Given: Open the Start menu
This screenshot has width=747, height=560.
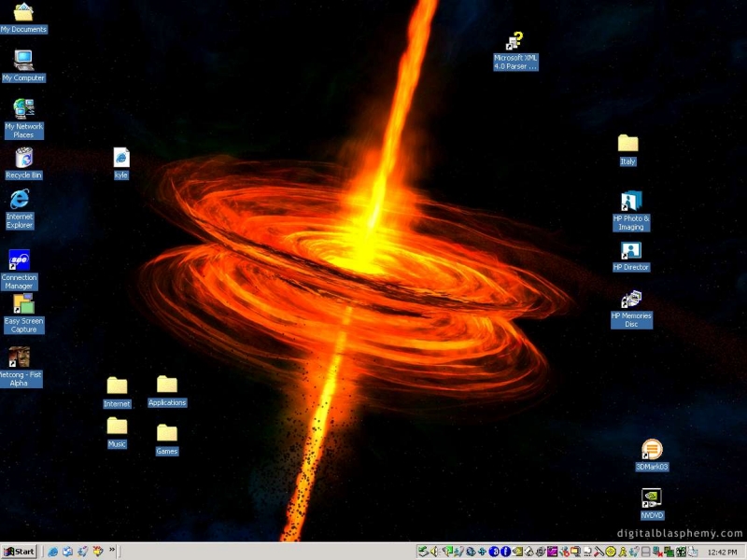Looking at the screenshot, I should pos(19,552).
